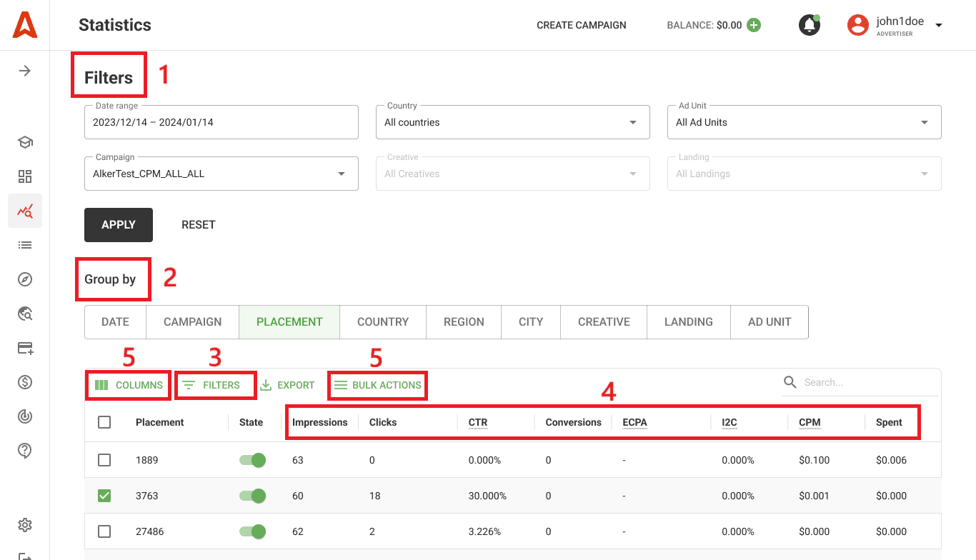Disable the state toggle for placement 1889
The image size is (976, 560).
252,460
